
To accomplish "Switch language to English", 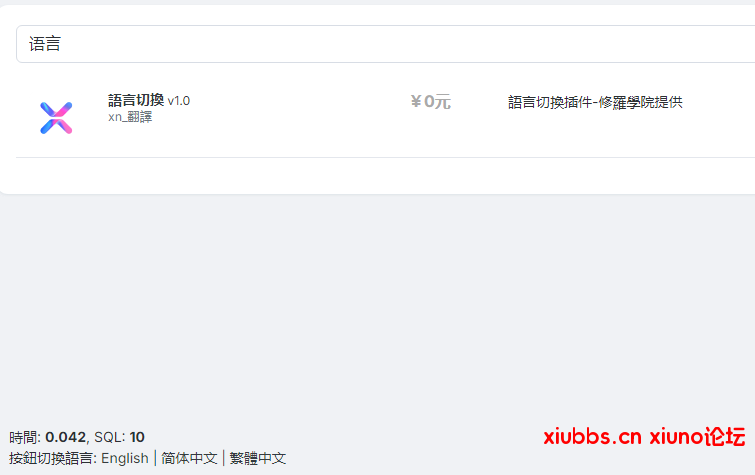I will point(125,458).
